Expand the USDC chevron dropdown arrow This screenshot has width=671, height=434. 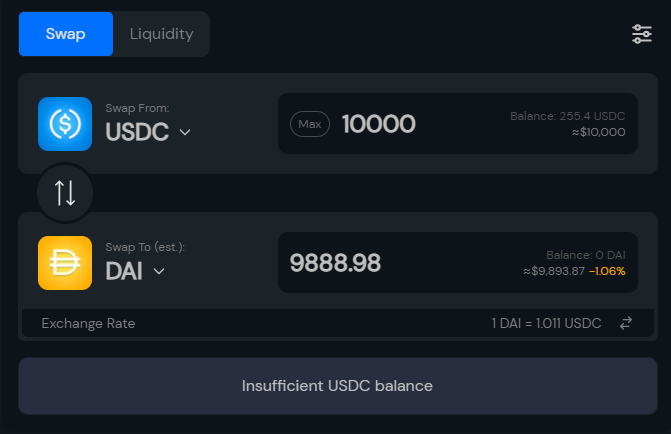point(185,132)
